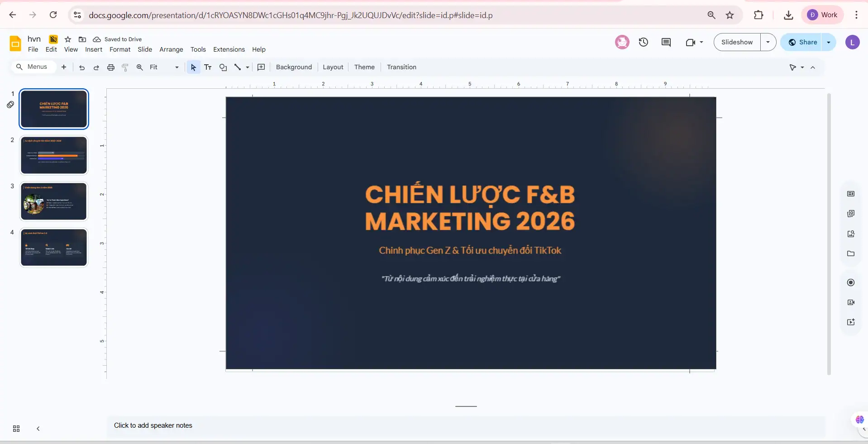Bookmark the page in the address bar
Image resolution: width=868 pixels, height=444 pixels.
point(730,15)
